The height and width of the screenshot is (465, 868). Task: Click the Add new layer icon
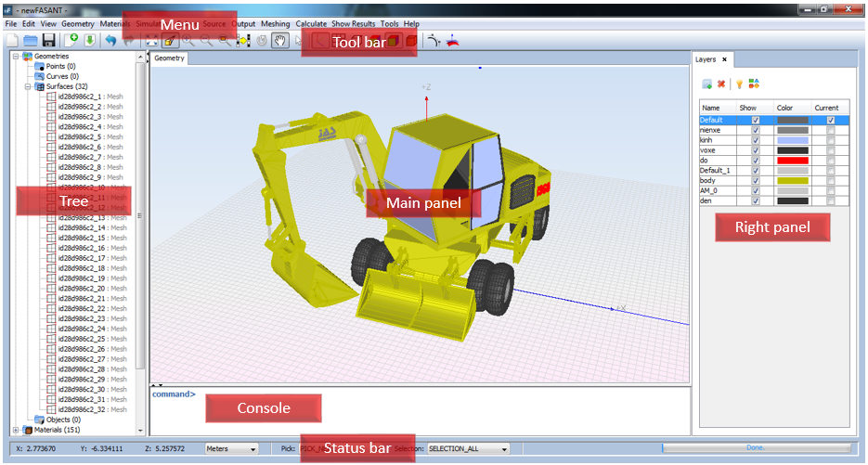[706, 84]
